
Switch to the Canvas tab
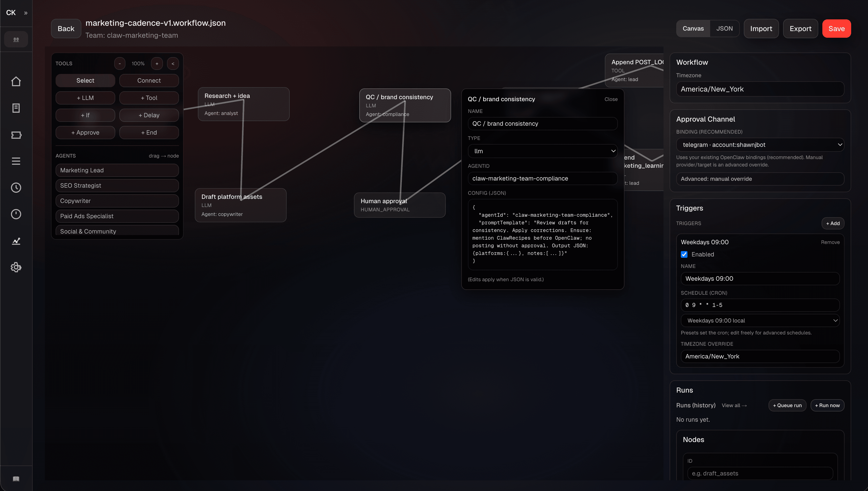coord(693,28)
